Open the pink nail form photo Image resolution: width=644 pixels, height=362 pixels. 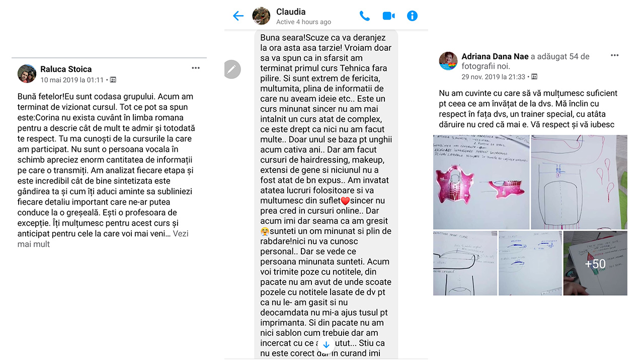pos(481,182)
